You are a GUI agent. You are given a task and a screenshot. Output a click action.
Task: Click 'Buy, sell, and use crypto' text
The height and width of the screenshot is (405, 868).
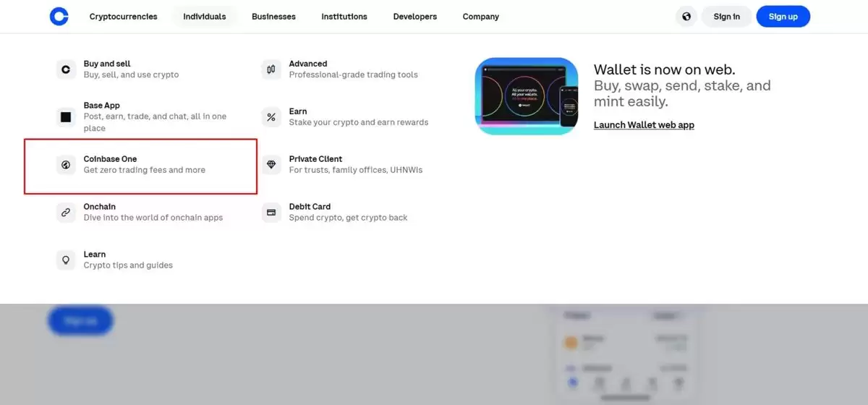(x=131, y=74)
